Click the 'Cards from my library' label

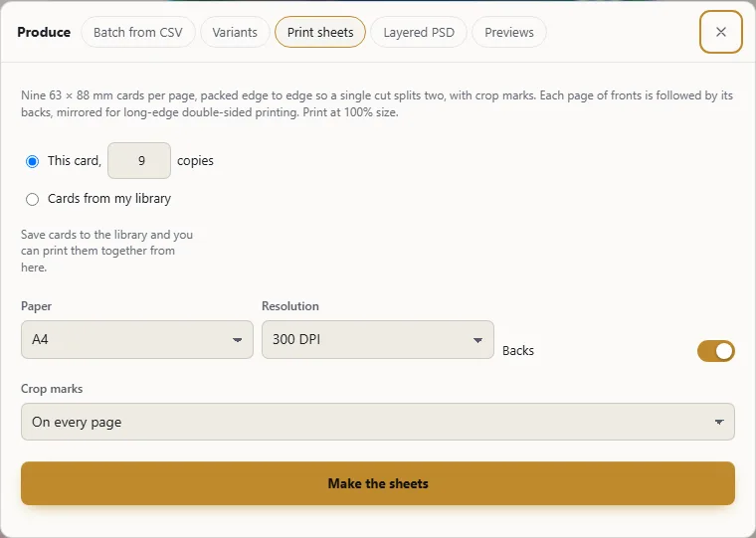(x=109, y=199)
